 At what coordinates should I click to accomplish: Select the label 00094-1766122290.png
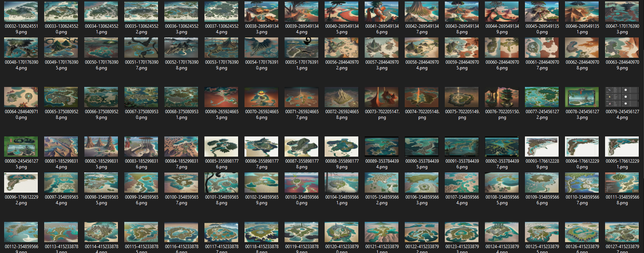[582, 164]
